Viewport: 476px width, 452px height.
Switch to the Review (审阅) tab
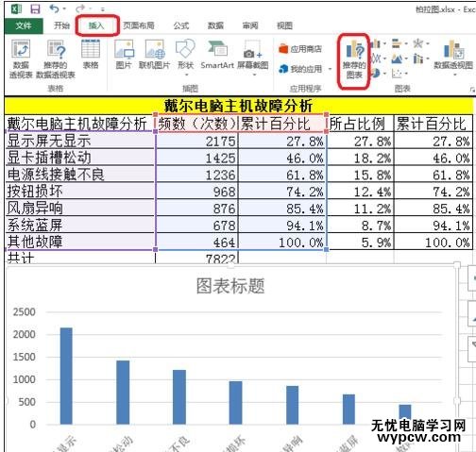coord(250,25)
